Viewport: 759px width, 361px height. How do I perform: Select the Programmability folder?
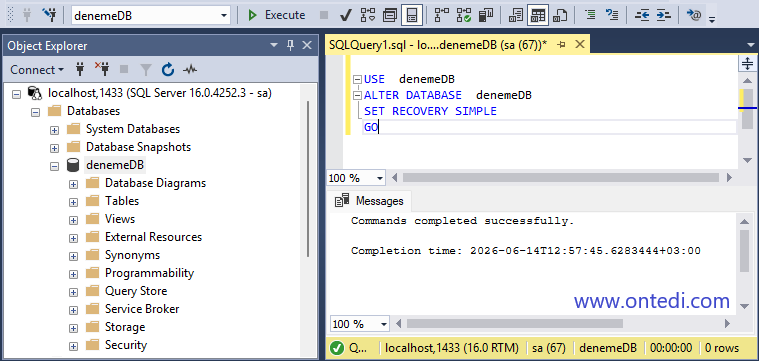149,273
